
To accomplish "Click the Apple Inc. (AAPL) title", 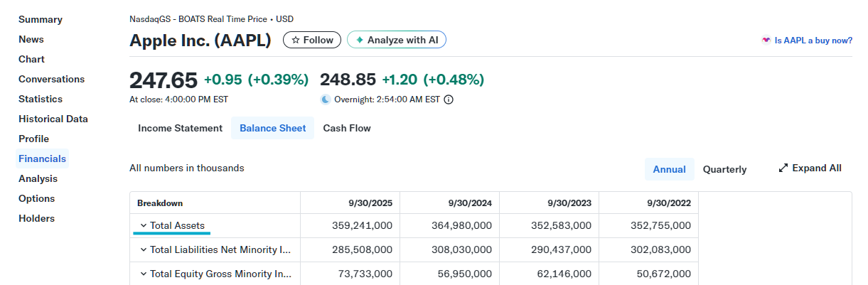I will click(200, 41).
